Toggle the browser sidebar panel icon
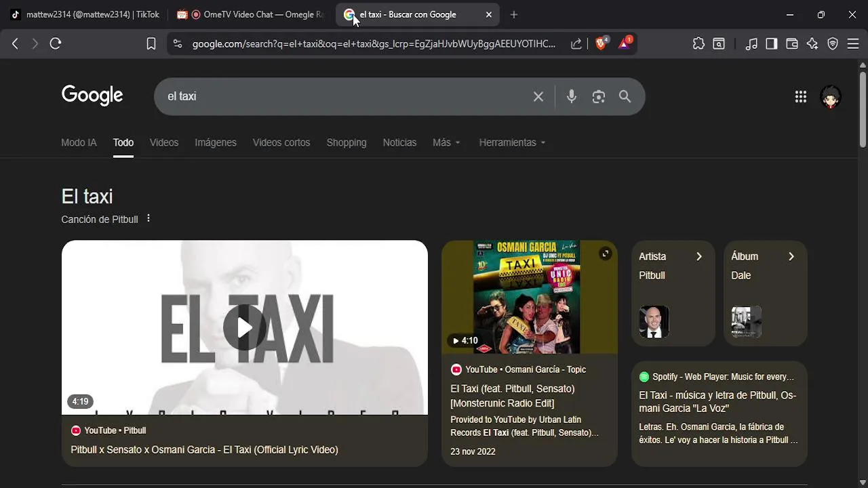The height and width of the screenshot is (488, 868). (x=772, y=43)
